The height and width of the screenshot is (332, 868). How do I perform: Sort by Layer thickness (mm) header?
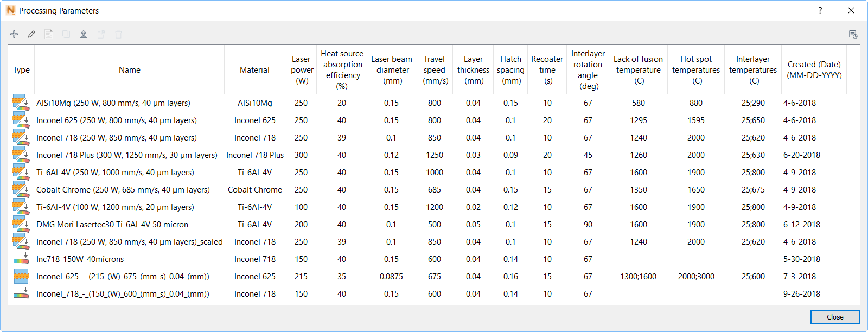click(x=473, y=70)
